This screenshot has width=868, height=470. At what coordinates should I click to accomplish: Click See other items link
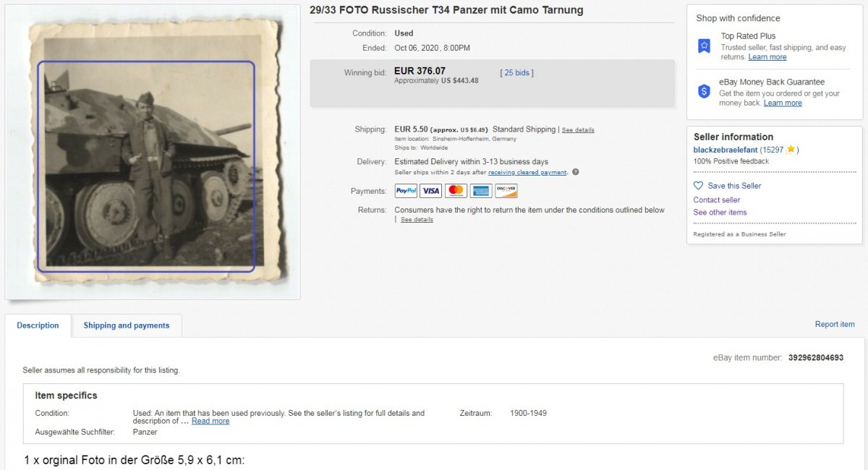pos(720,212)
